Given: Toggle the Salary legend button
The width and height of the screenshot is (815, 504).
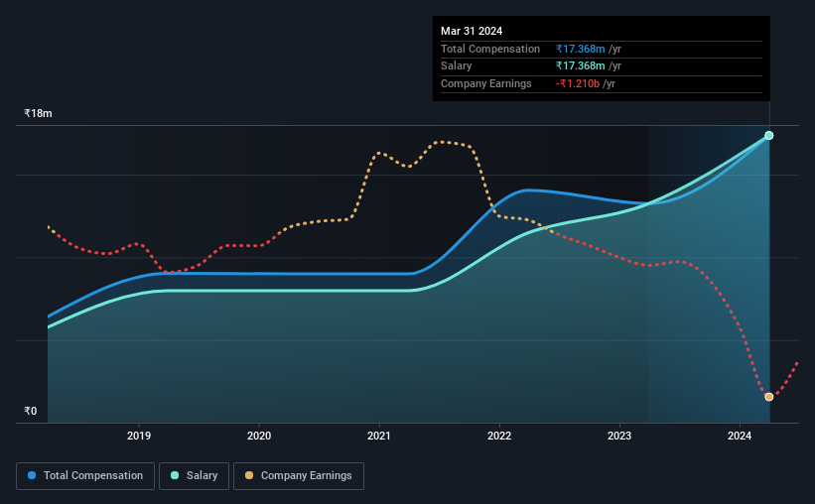Looking at the screenshot, I should click(x=194, y=476).
